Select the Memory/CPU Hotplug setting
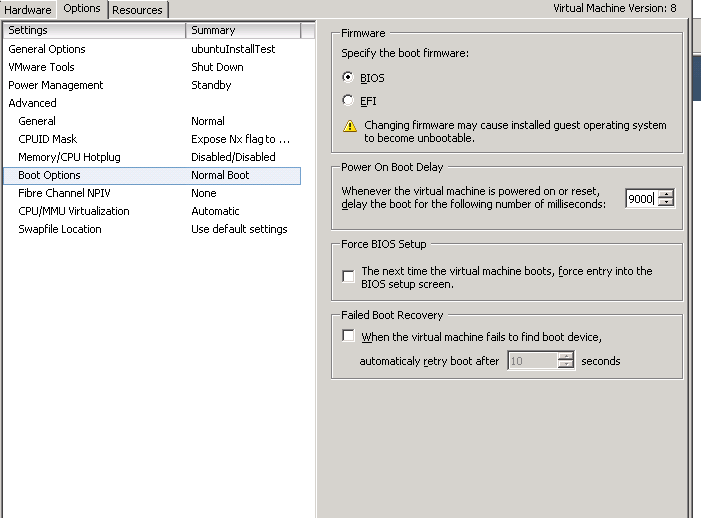Image resolution: width=701 pixels, height=518 pixels. point(152,157)
